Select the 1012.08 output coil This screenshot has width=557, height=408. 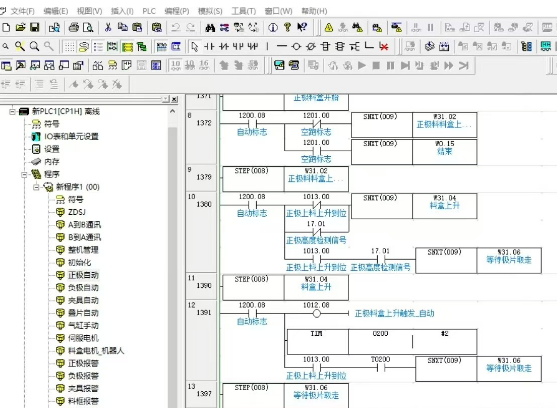click(317, 314)
